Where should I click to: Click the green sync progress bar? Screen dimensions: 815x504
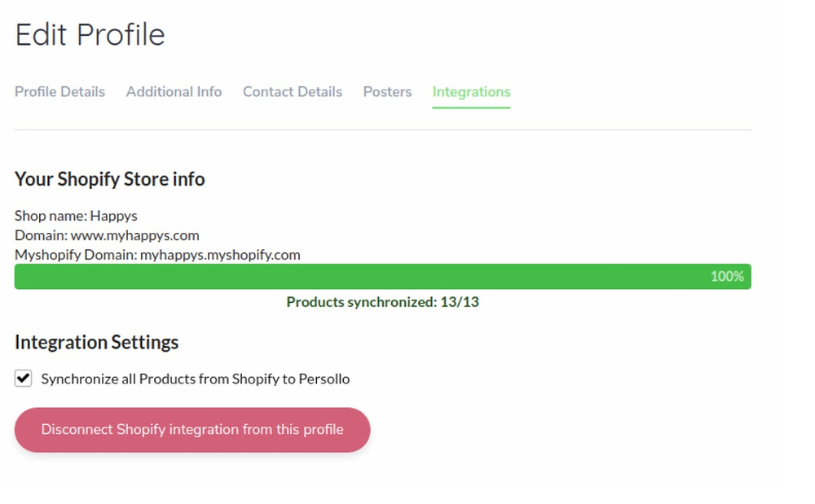pyautogui.click(x=382, y=277)
